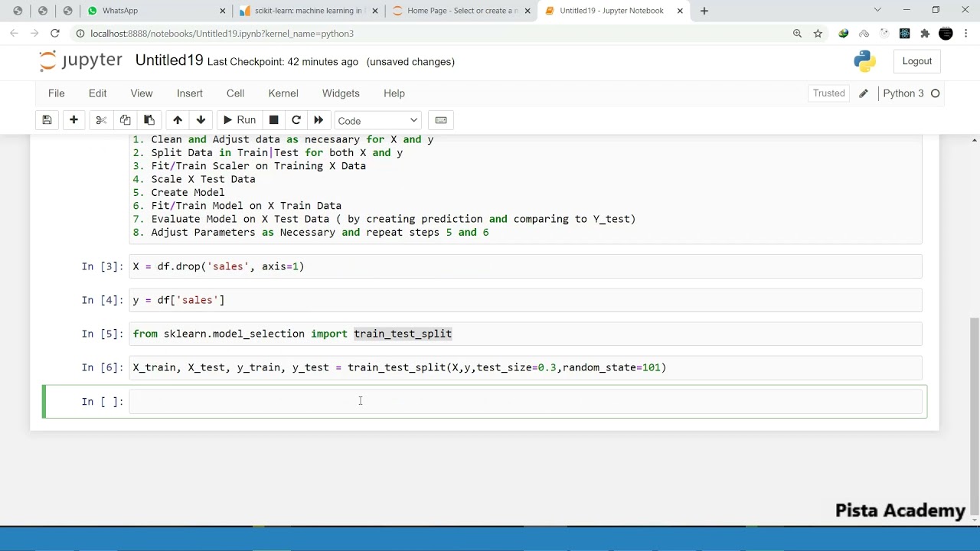980x551 pixels.
Task: Open the Kernel menu
Action: (283, 93)
